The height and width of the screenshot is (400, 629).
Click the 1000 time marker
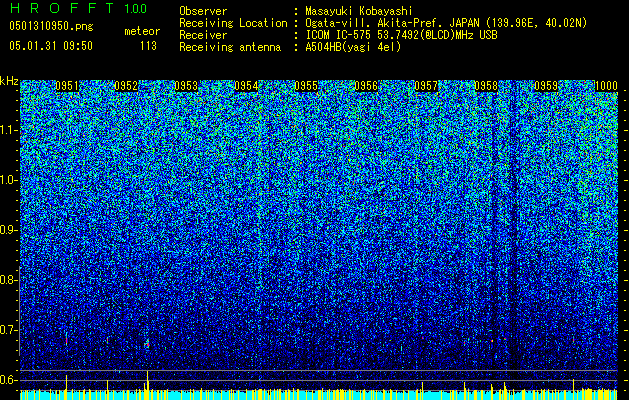(606, 86)
